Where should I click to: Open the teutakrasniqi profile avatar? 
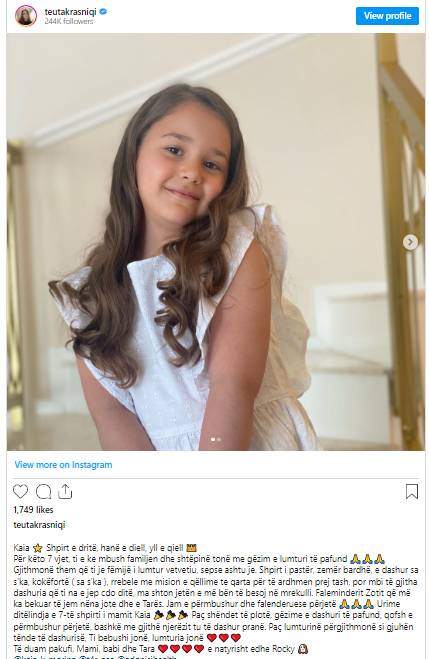point(26,16)
